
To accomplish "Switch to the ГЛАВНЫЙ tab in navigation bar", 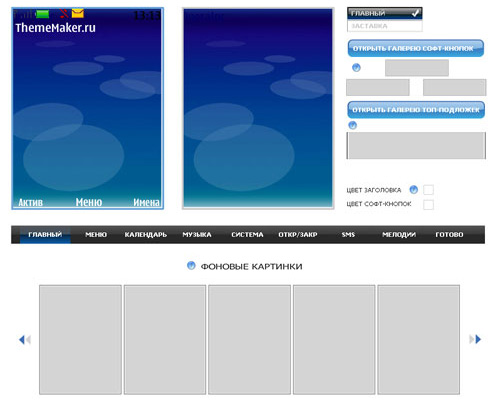I will coord(45,235).
